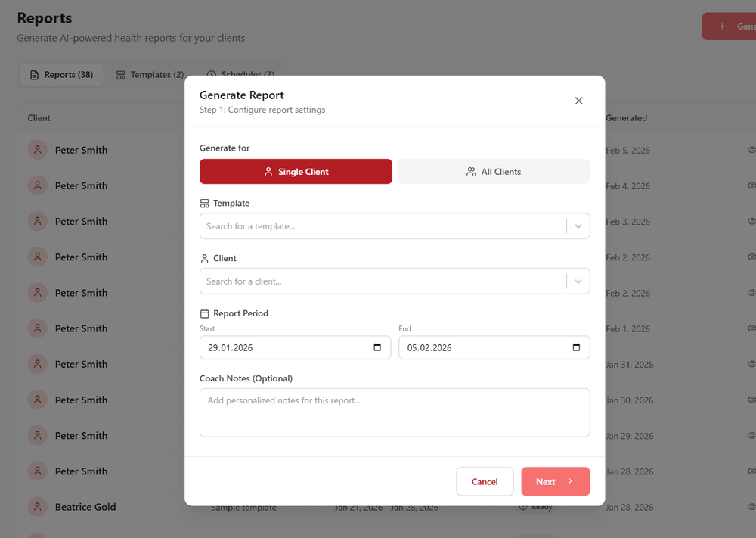Click the first Peter Smith avatar icon
The image size is (756, 538).
tap(38, 150)
